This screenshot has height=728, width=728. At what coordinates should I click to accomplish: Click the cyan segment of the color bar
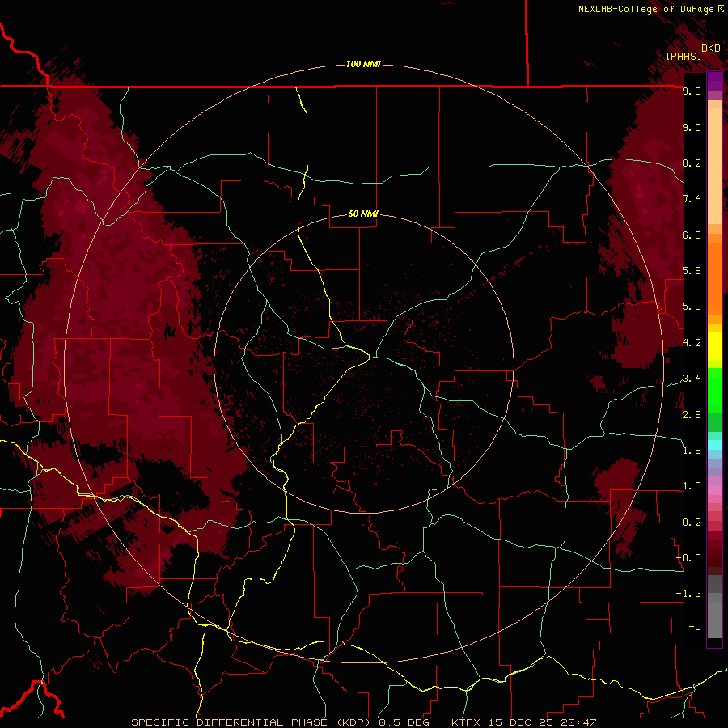[x=714, y=445]
